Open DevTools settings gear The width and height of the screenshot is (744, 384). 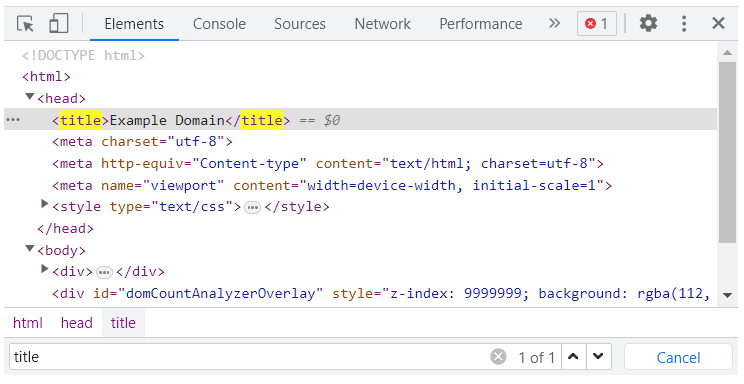[648, 23]
